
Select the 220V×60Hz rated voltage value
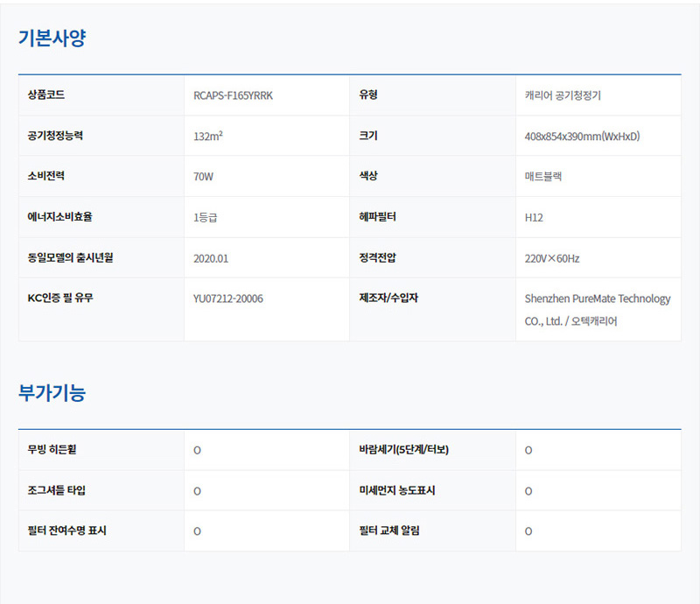click(551, 258)
